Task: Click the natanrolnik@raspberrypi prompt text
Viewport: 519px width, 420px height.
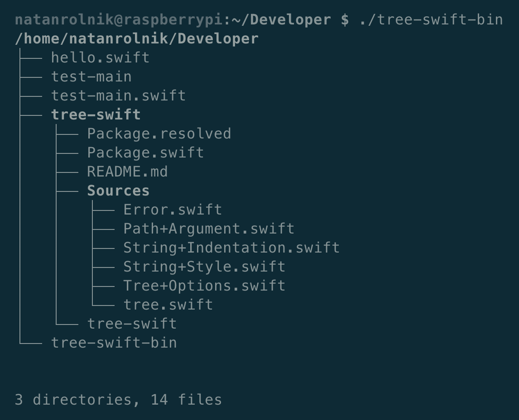Action: [x=119, y=20]
